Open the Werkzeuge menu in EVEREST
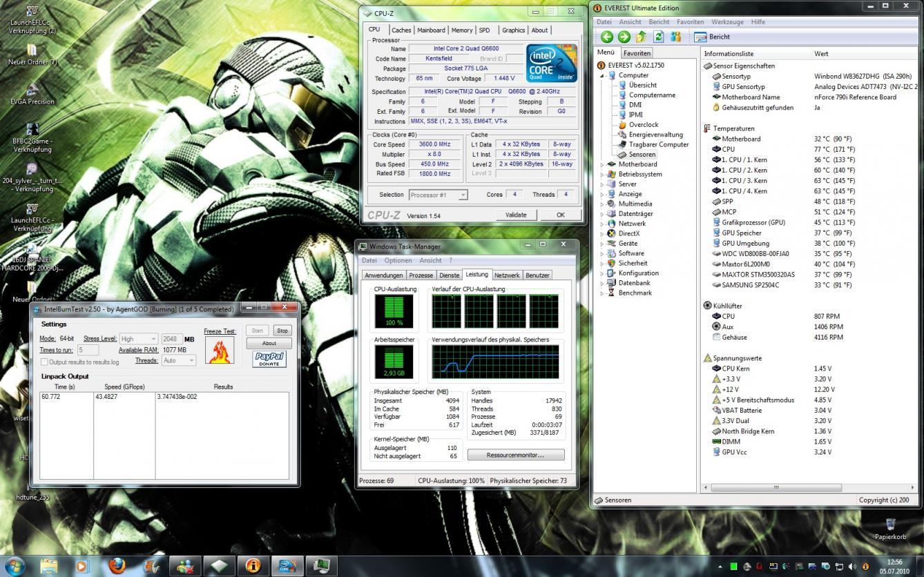The height and width of the screenshot is (577, 924). 728,22
